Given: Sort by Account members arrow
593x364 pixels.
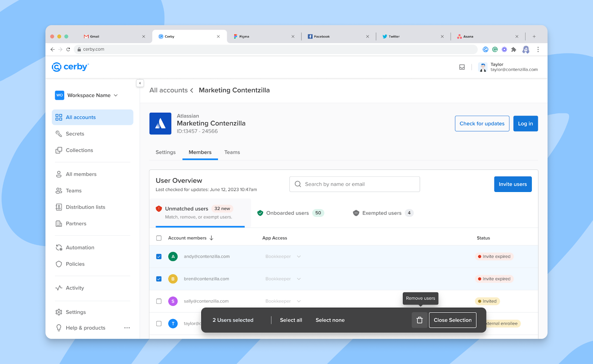Looking at the screenshot, I should (212, 238).
